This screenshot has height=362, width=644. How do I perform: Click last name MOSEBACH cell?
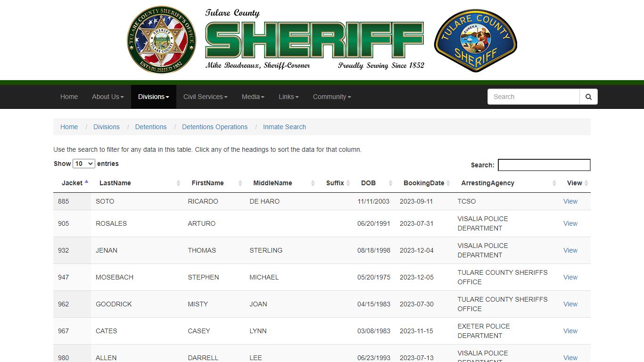137,277
